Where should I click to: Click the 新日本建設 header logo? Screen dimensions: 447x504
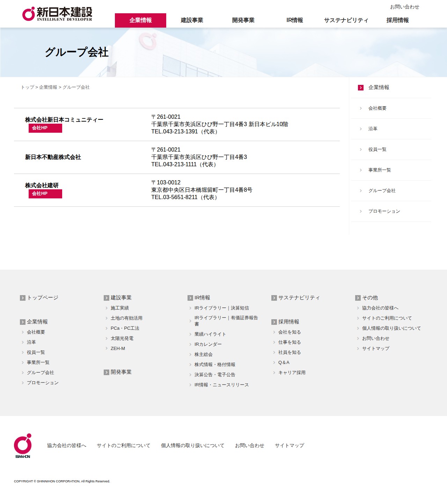tap(57, 14)
